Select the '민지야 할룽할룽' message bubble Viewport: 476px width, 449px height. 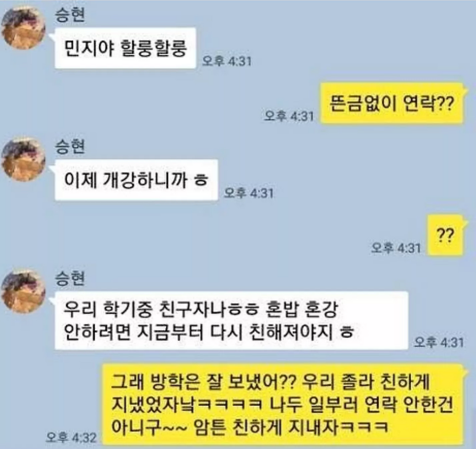(x=125, y=48)
